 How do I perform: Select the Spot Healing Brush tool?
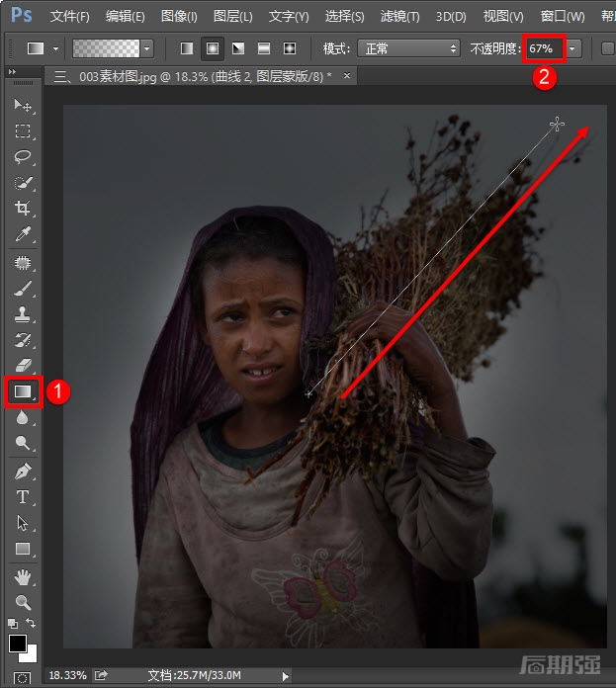click(x=23, y=263)
